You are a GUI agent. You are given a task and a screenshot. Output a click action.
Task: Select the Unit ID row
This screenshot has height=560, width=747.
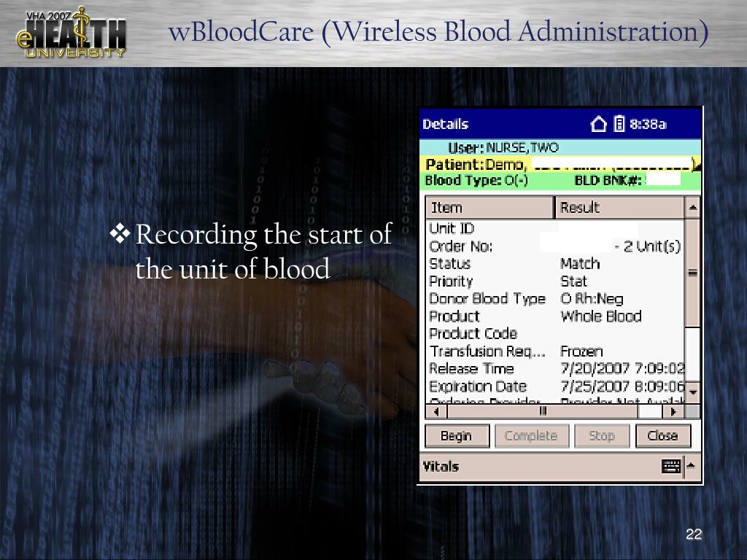(x=555, y=228)
